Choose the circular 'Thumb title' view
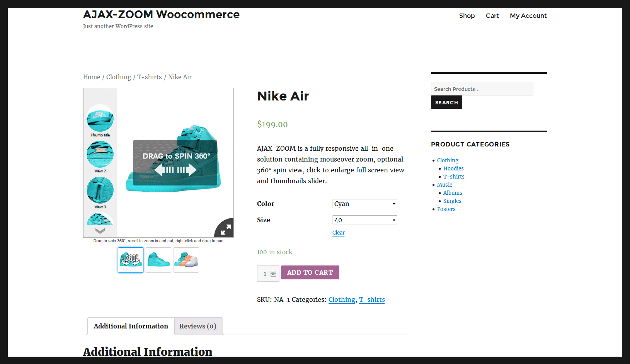Image resolution: width=630 pixels, height=364 pixels. tap(100, 119)
